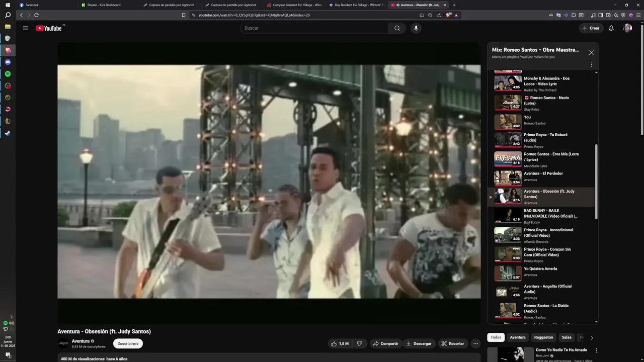This screenshot has height=362, width=644.
Task: Open File Explorer from the taskbar
Action: [8, 27]
